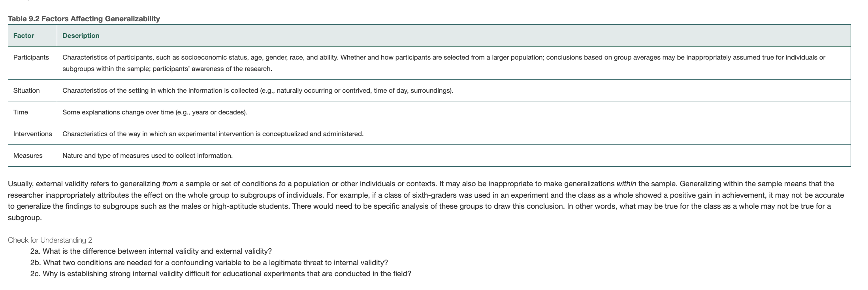Click the paragraph beginning 'Usually, external validity'
Screen dimensions: 868x290
(x=426, y=200)
